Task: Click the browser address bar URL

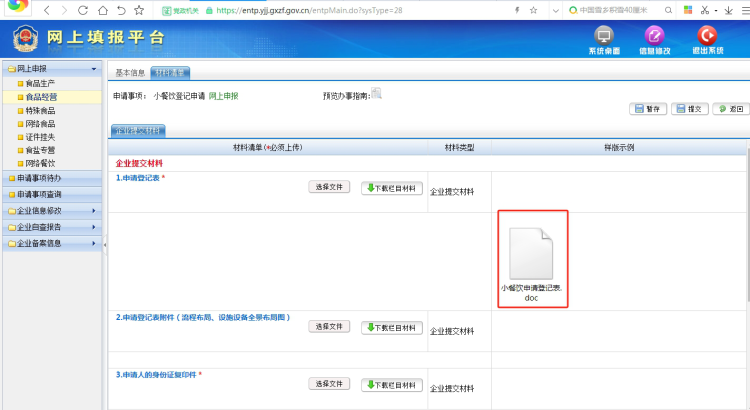Action: click(x=320, y=10)
